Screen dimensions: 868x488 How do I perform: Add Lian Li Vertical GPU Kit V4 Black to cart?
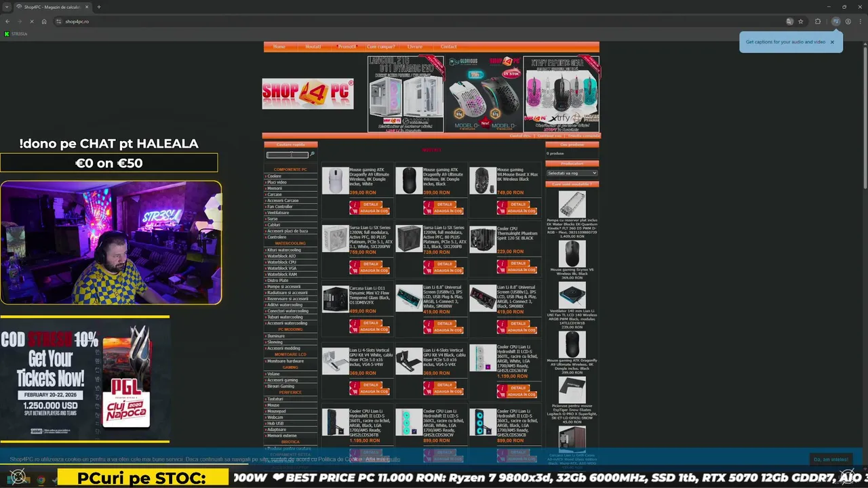(443, 391)
